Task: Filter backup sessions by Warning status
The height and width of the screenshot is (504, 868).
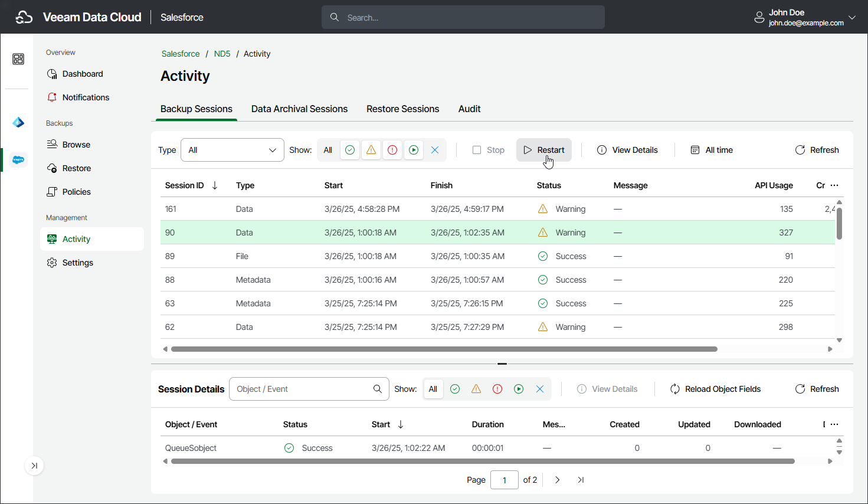Action: click(x=371, y=150)
